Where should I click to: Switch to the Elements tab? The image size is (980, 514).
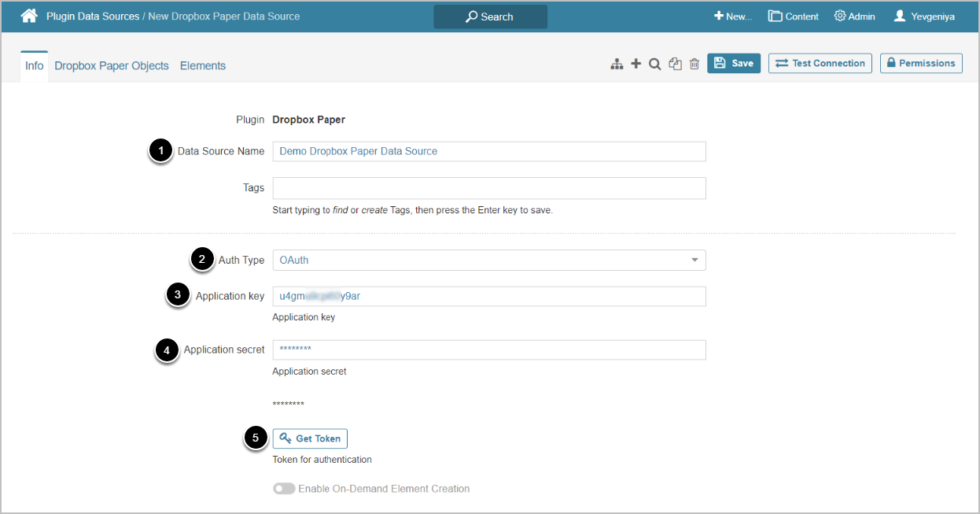point(203,66)
